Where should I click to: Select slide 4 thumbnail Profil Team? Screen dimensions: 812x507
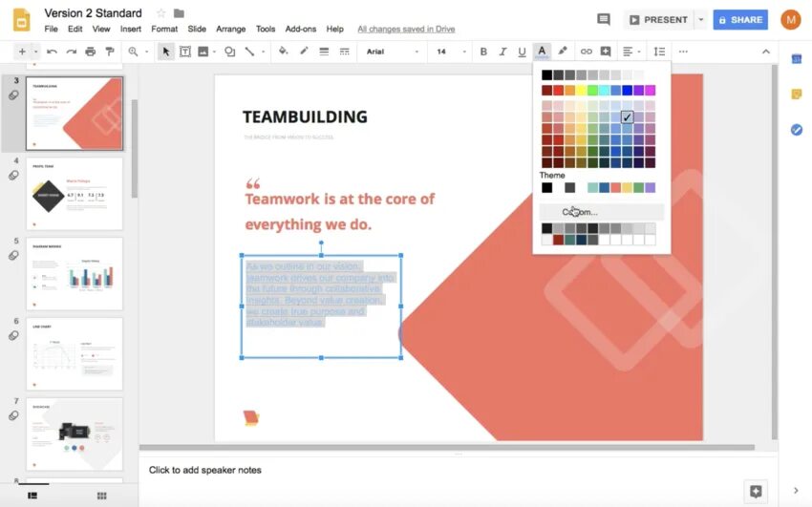pyautogui.click(x=75, y=194)
